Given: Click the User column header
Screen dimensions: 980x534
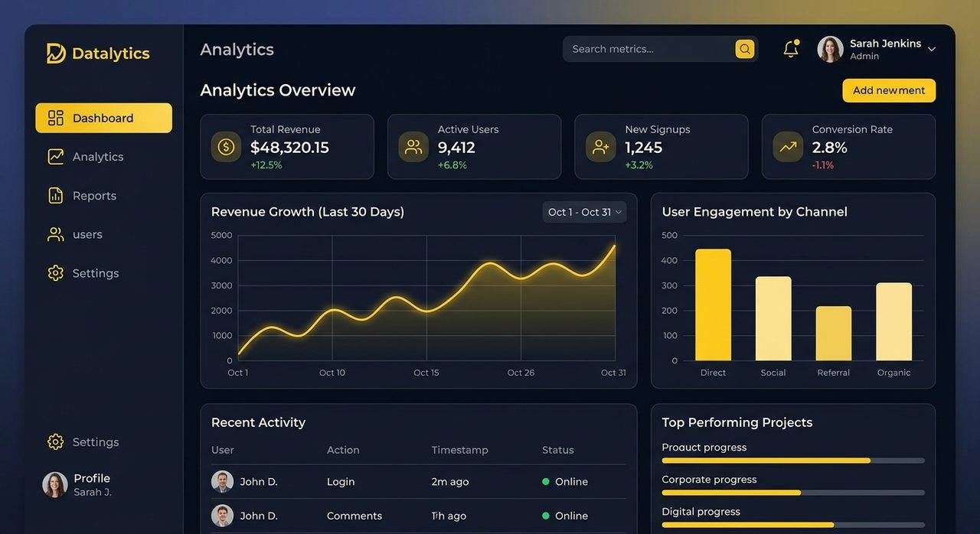Looking at the screenshot, I should [x=223, y=450].
